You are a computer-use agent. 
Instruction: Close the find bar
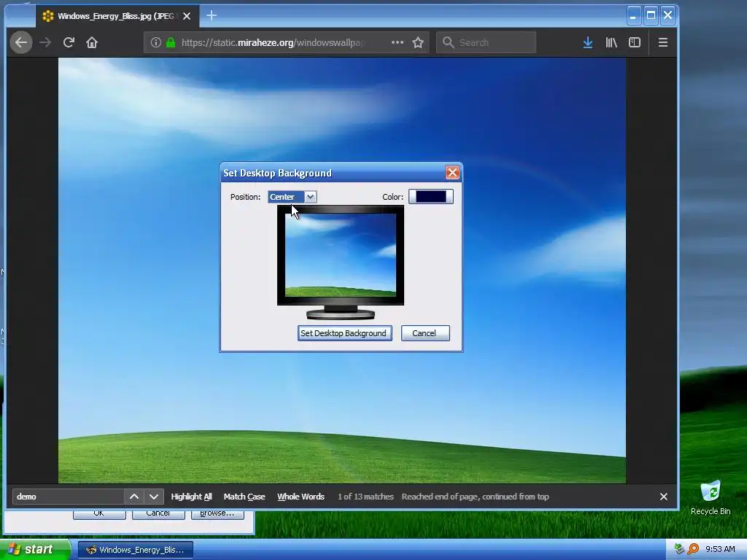664,497
